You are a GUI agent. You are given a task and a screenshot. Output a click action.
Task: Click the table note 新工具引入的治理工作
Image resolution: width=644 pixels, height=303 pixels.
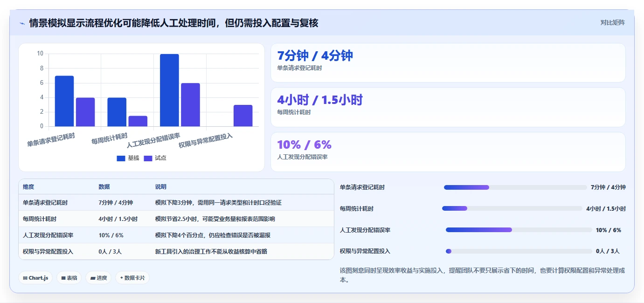pos(211,252)
